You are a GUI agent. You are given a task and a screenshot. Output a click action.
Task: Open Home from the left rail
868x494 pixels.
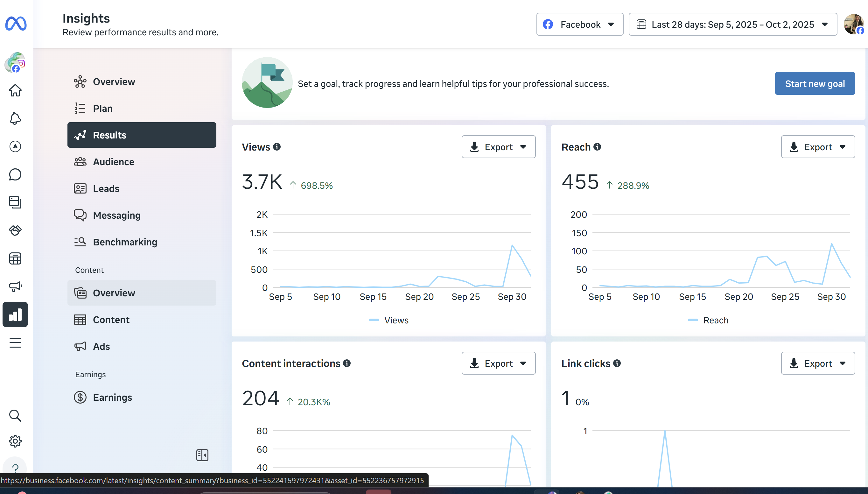point(15,91)
